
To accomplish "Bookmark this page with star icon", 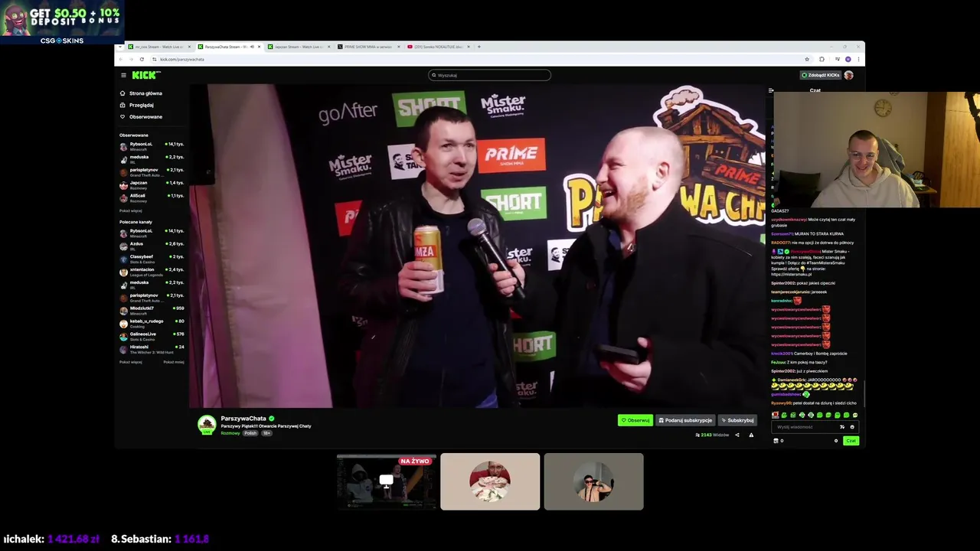I will tap(806, 59).
